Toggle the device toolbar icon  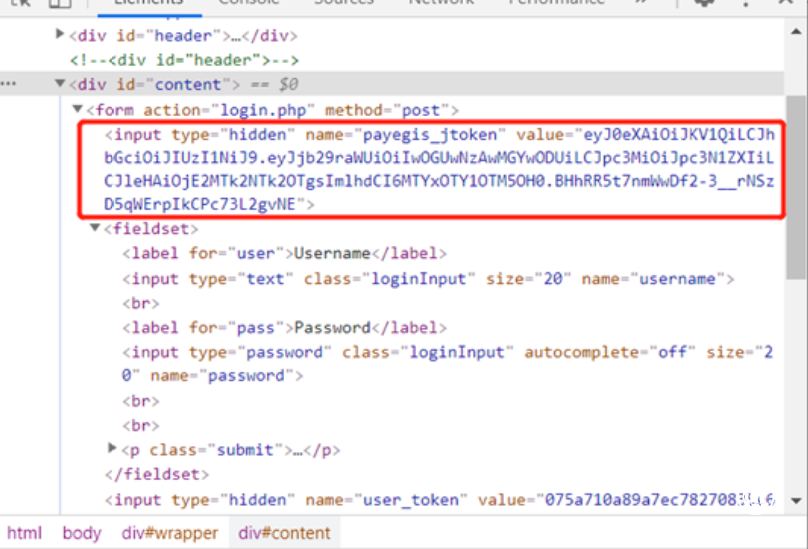pos(59,3)
